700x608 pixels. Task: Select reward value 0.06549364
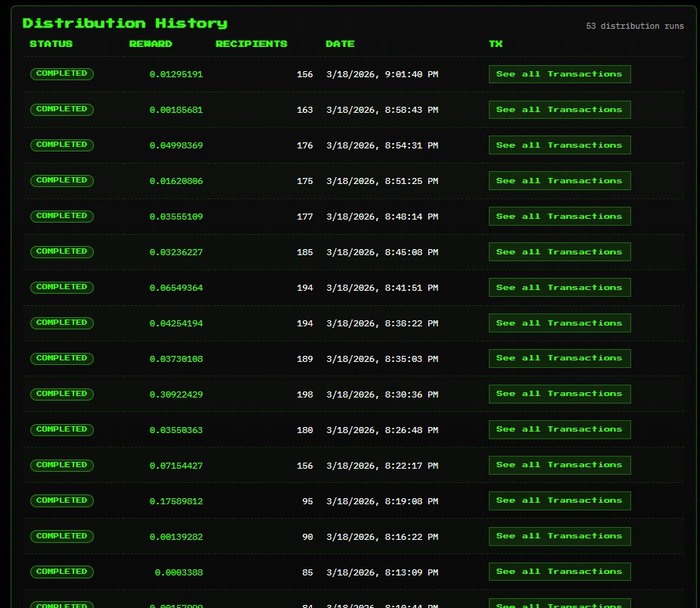point(176,288)
